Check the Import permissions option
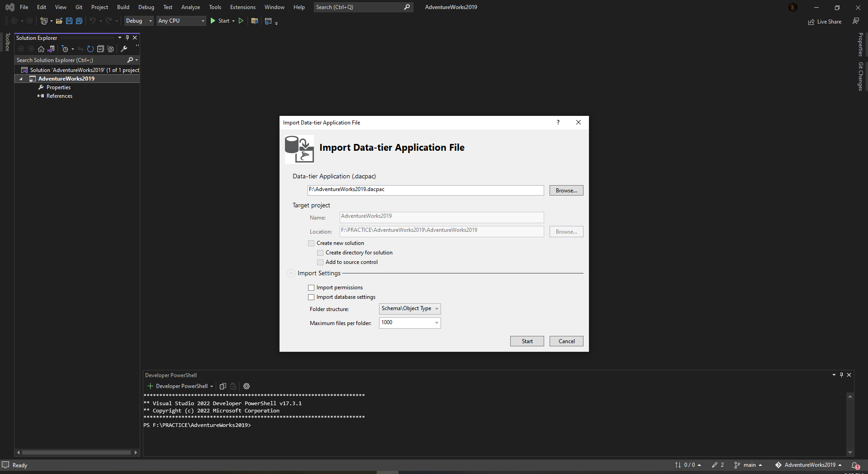Screen dimensions: 868x474 point(311,287)
